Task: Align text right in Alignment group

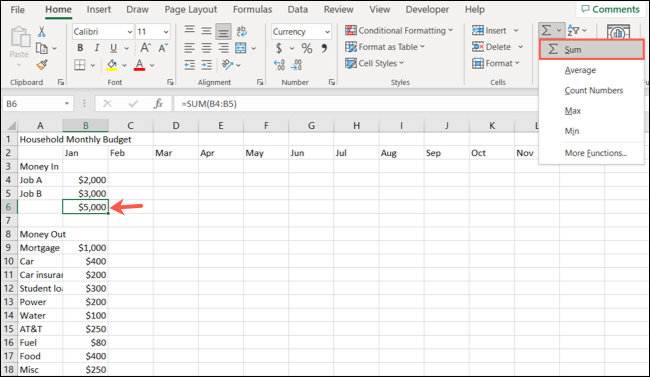Action: 223,48
